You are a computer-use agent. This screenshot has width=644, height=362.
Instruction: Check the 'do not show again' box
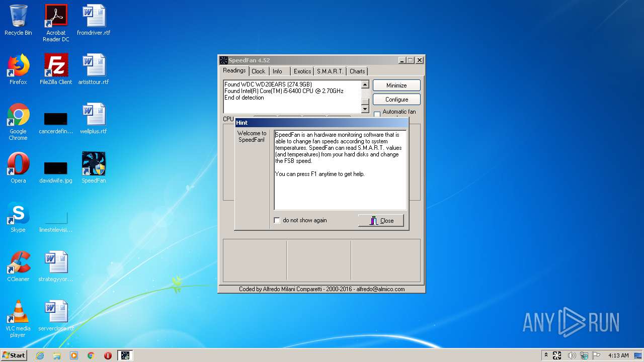(277, 220)
